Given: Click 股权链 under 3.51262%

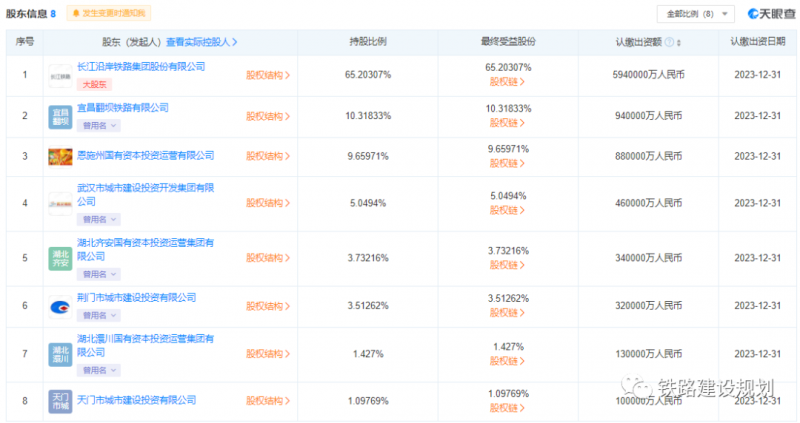Looking at the screenshot, I should click(507, 313).
